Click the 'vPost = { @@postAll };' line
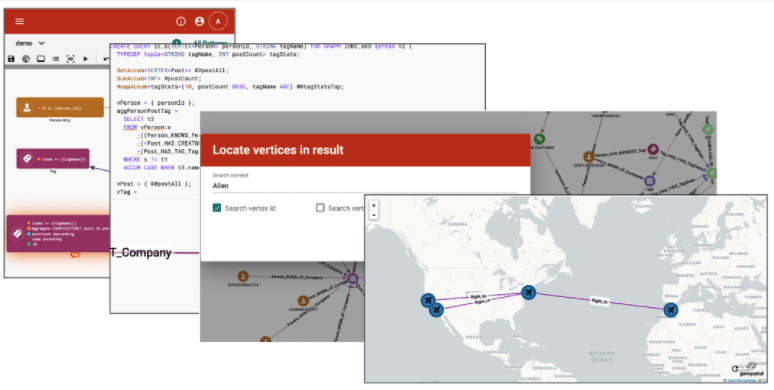Screen dimensions: 774x390 tap(154, 184)
